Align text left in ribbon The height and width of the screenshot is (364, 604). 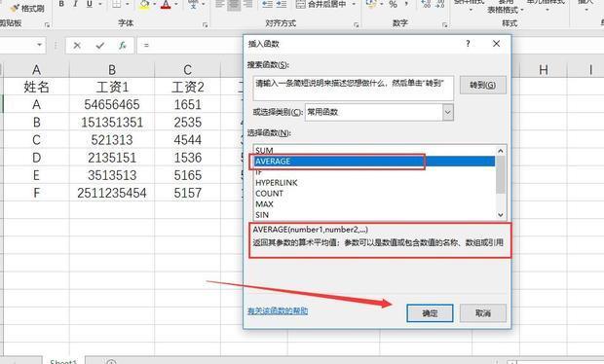point(220,4)
